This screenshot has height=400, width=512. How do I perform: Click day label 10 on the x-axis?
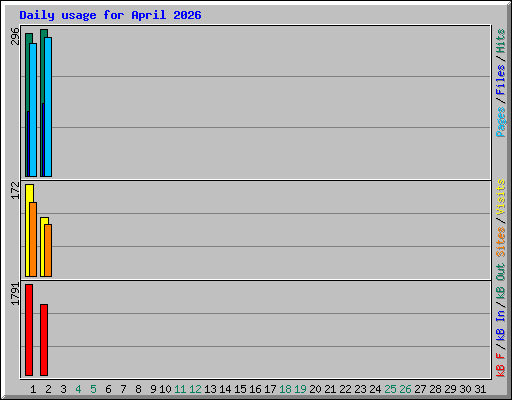(x=165, y=389)
